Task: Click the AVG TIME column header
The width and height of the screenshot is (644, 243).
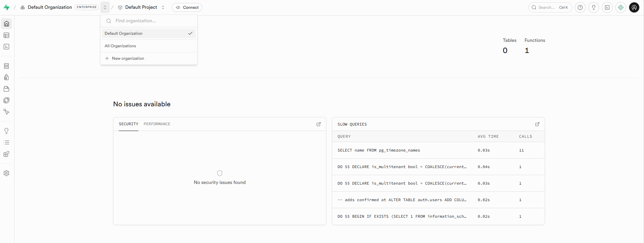Action: pyautogui.click(x=488, y=137)
